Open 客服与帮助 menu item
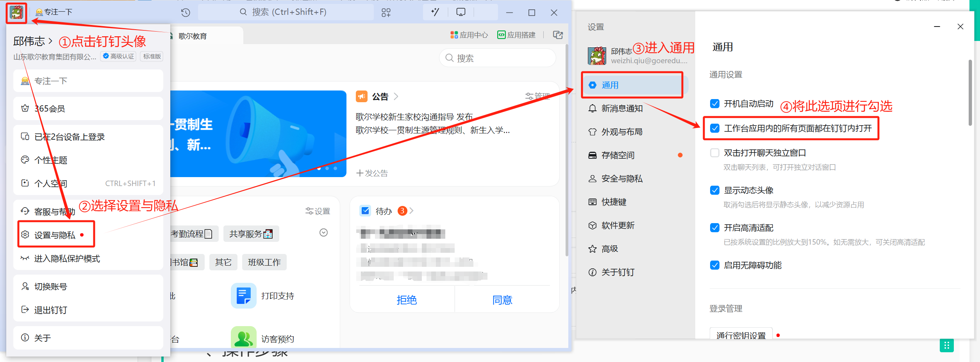980x362 pixels. (x=88, y=211)
